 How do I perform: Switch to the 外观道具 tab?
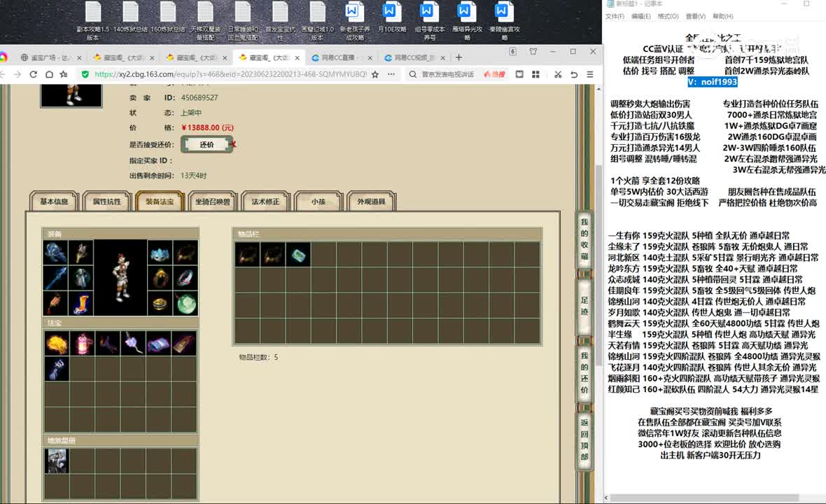[x=372, y=202]
